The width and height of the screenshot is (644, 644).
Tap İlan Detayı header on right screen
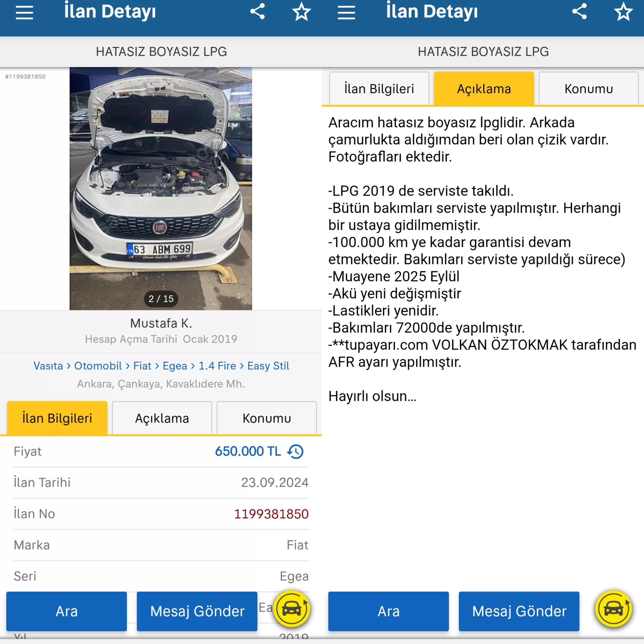click(x=432, y=12)
